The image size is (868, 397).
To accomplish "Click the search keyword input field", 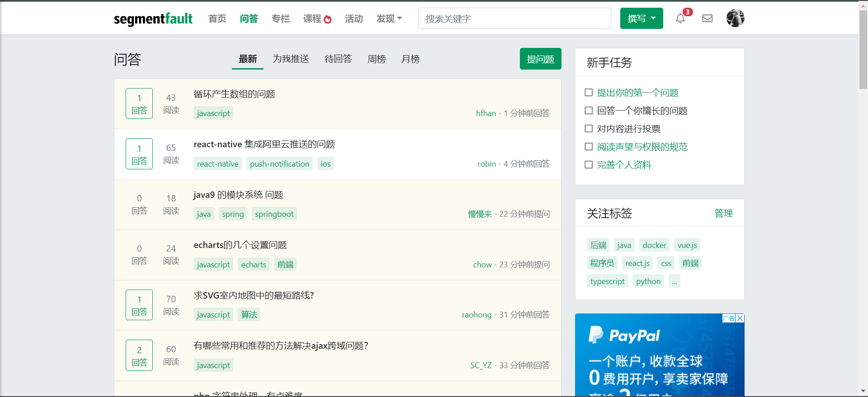I will tap(514, 19).
